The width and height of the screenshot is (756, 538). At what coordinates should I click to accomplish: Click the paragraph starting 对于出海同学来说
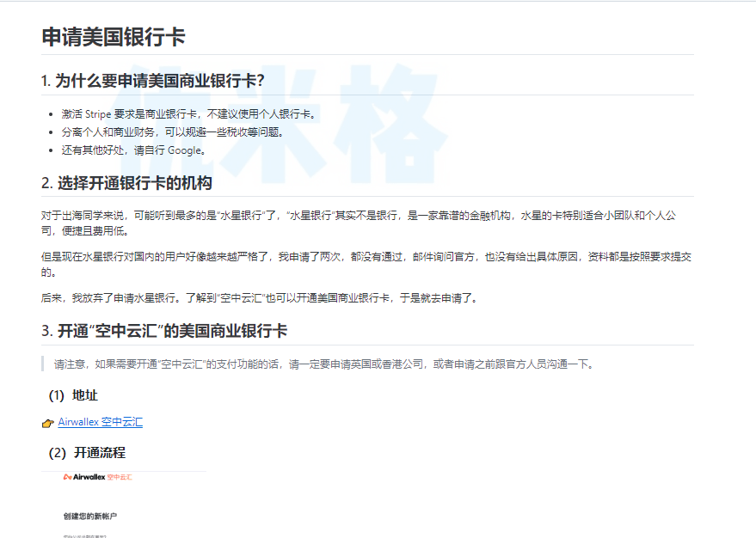coord(359,223)
